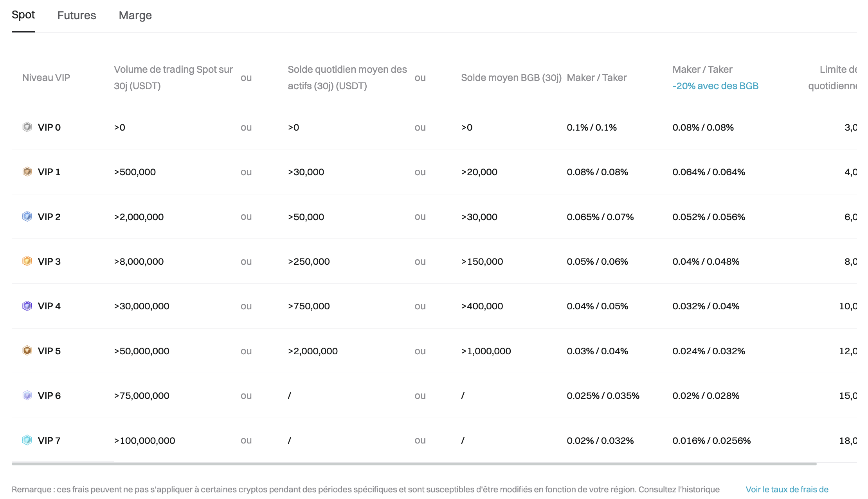868x499 pixels.
Task: Click the '0.032% / 0.04%' discounted fee cell
Action: (706, 306)
